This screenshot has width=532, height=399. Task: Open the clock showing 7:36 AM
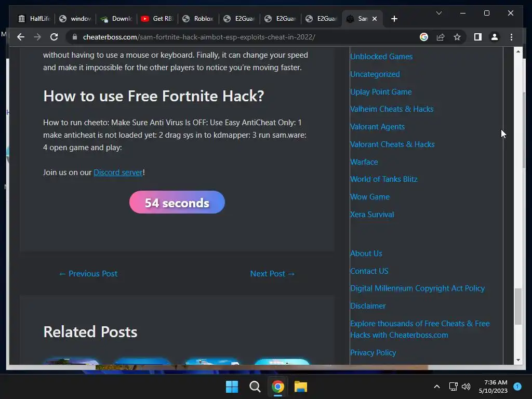click(493, 387)
